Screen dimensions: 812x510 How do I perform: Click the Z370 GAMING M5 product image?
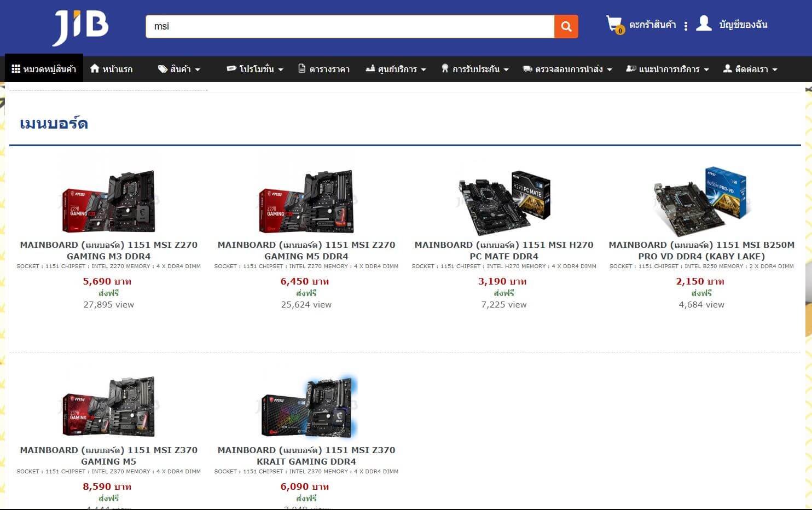point(109,406)
